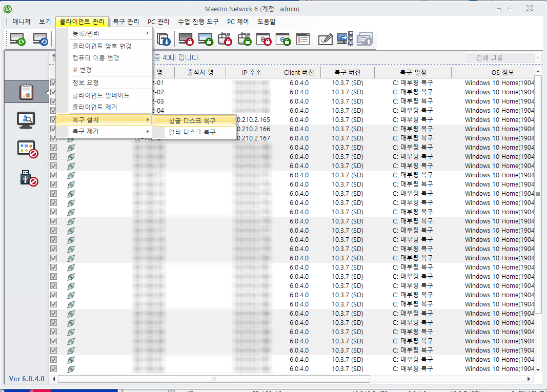Toggle checkbox of row ending in -01
The width and height of the screenshot is (547, 392).
tap(53, 82)
